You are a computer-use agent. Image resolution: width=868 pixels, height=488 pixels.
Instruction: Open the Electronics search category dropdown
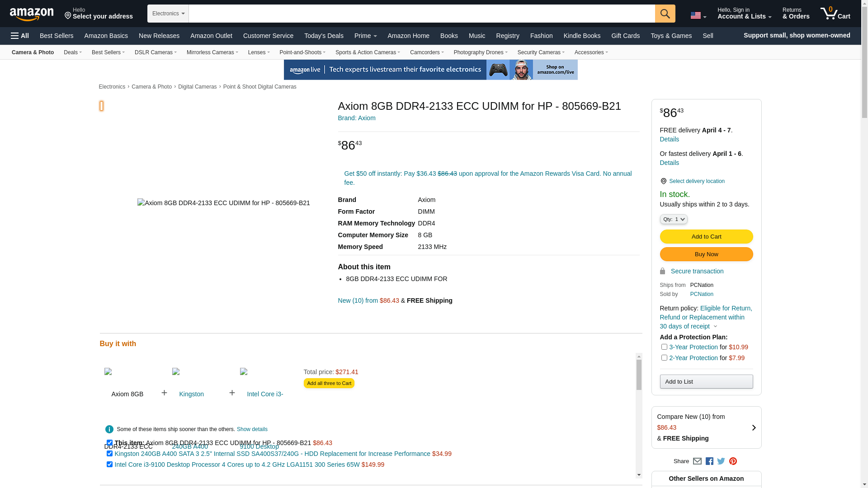(168, 14)
